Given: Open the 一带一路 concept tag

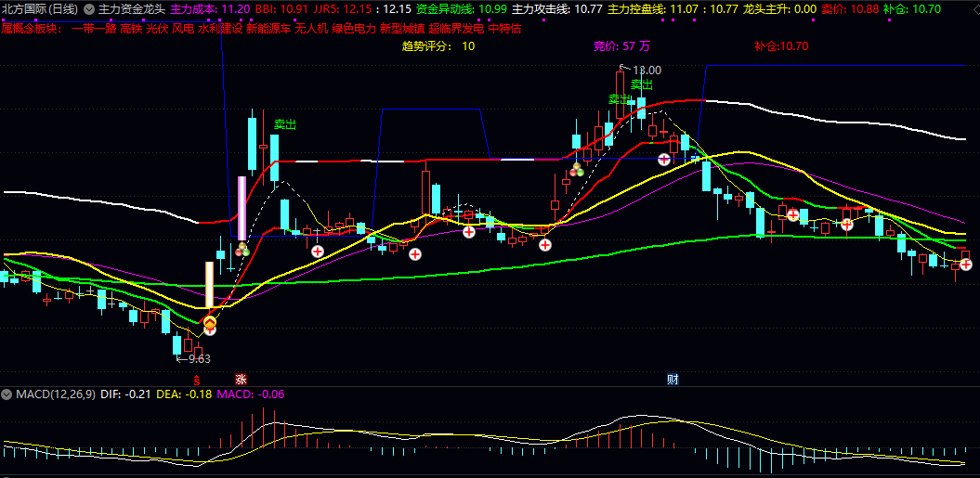Looking at the screenshot, I should 95,29.
